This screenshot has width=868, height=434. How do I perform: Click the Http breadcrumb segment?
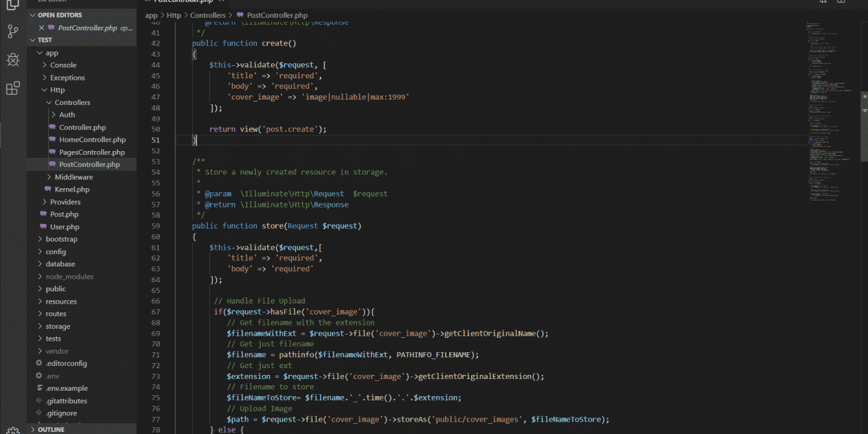pyautogui.click(x=174, y=15)
